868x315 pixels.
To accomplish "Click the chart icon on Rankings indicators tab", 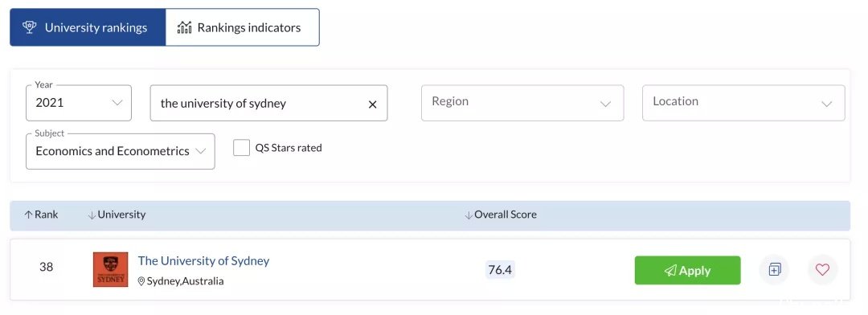I will tap(184, 27).
